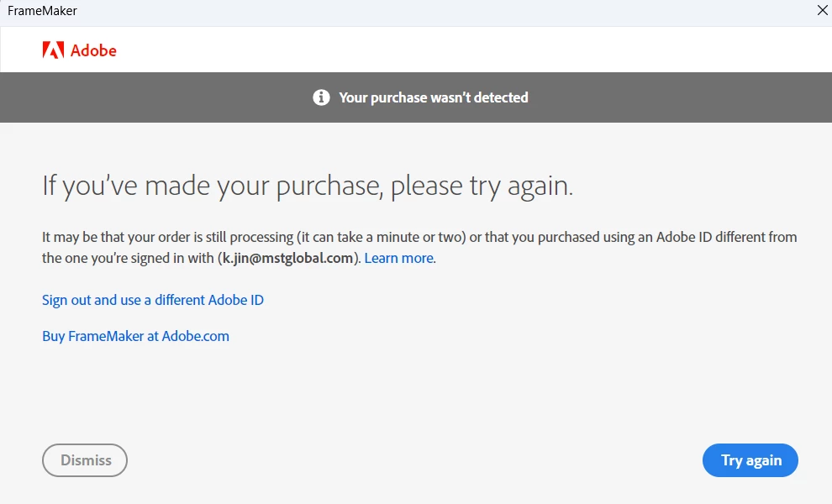Click the FrameMaker window title text

43,11
